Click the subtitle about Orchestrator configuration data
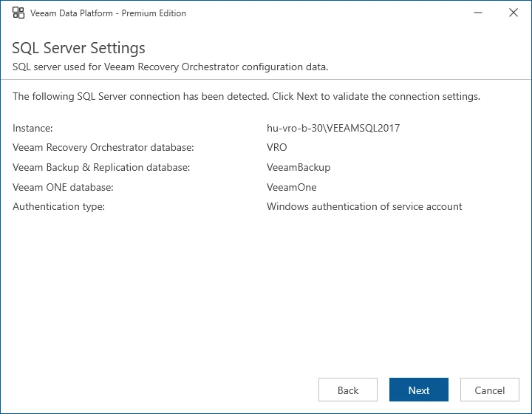This screenshot has width=532, height=414. [171, 67]
